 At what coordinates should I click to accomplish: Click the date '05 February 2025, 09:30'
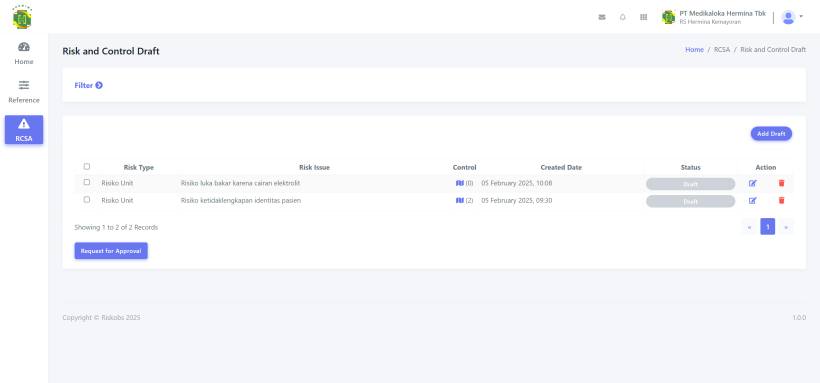(x=517, y=200)
